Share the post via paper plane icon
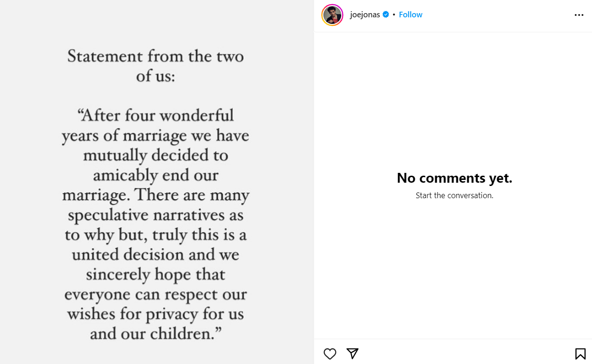 point(352,354)
